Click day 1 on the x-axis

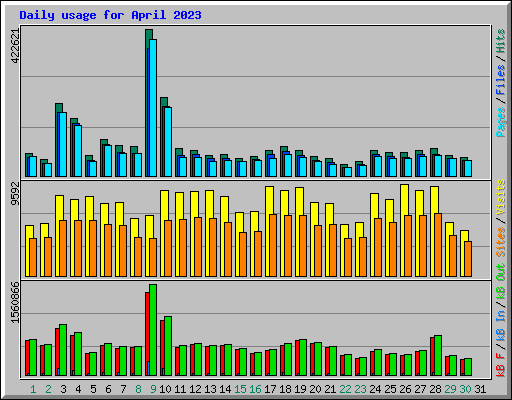(x=33, y=389)
